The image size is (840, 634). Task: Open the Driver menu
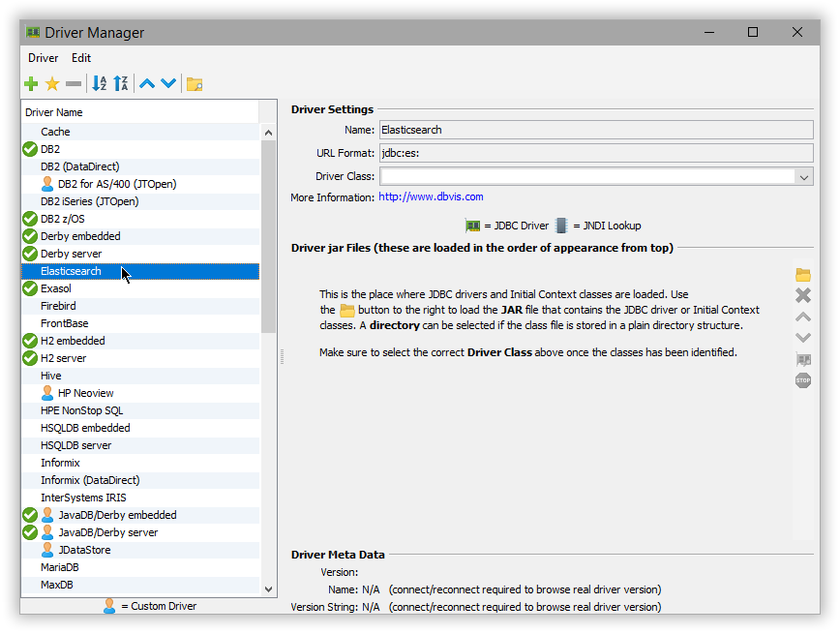tap(43, 58)
